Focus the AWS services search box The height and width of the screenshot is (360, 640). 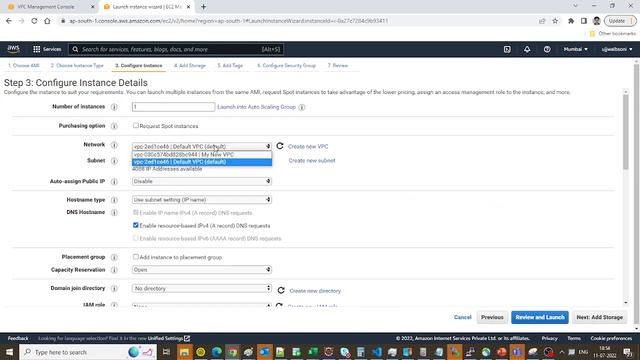(176, 49)
